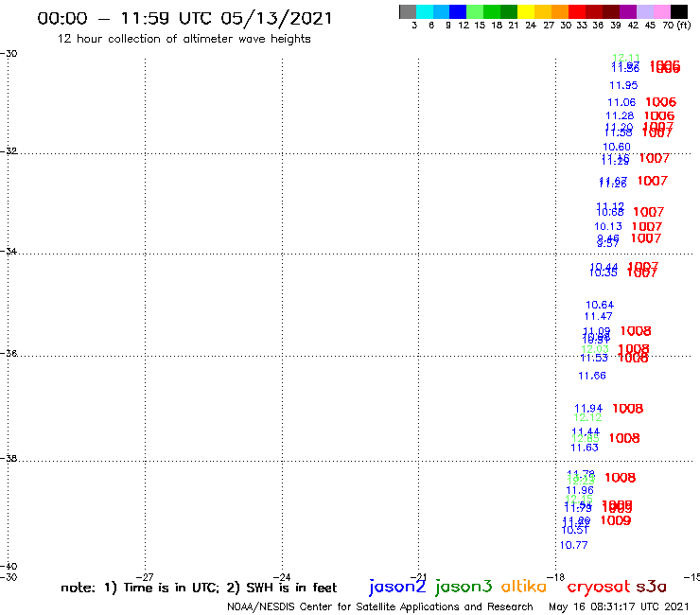This screenshot has width=700, height=615.
Task: Click the red 1006 beside 11.28
Action: pyautogui.click(x=659, y=115)
